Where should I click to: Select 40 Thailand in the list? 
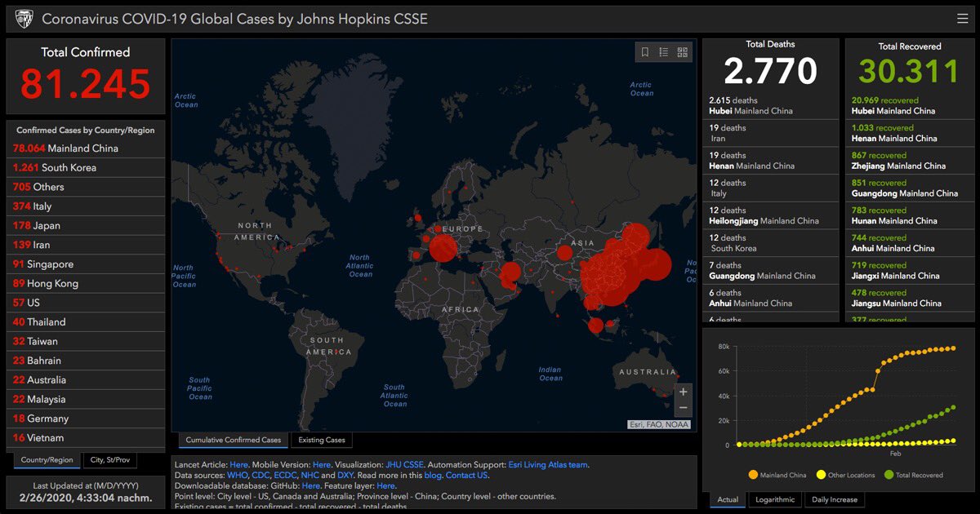pos(86,322)
